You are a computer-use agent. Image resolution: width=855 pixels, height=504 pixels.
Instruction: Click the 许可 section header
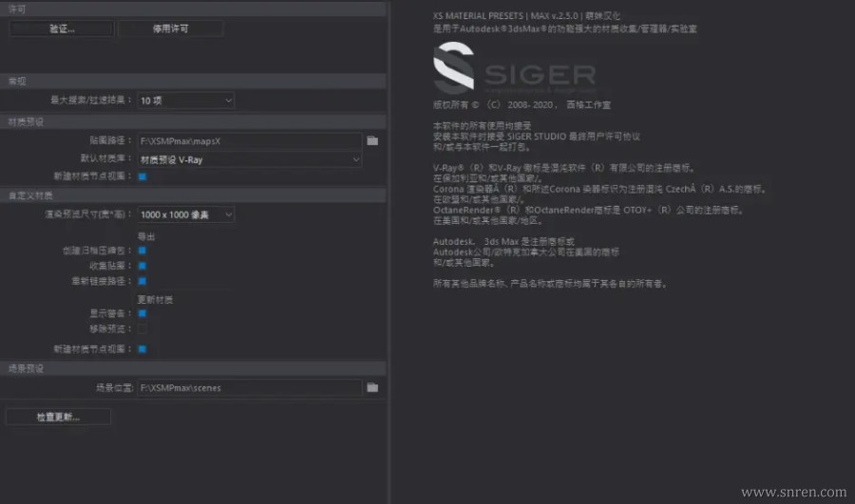coord(193,9)
